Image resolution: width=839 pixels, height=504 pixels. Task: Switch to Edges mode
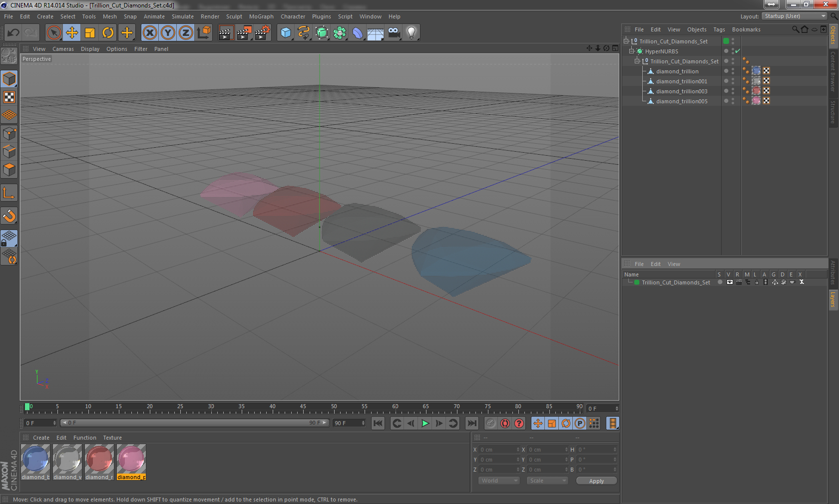pyautogui.click(x=9, y=152)
